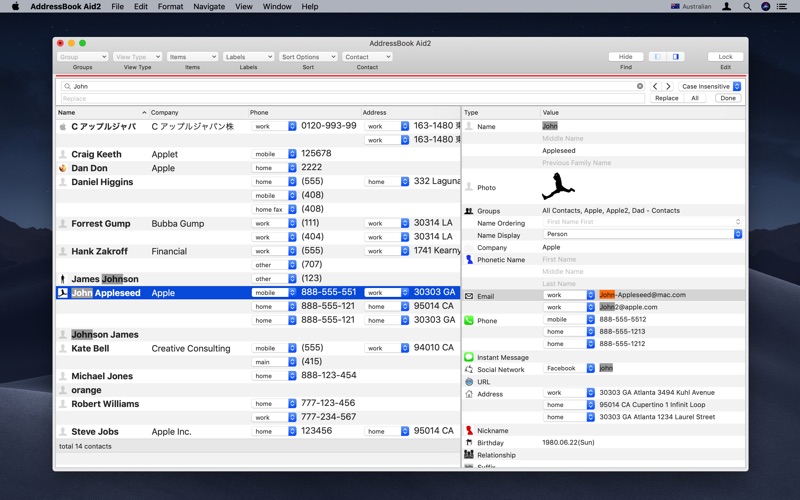Open the Group dropdown in toolbar

82,57
